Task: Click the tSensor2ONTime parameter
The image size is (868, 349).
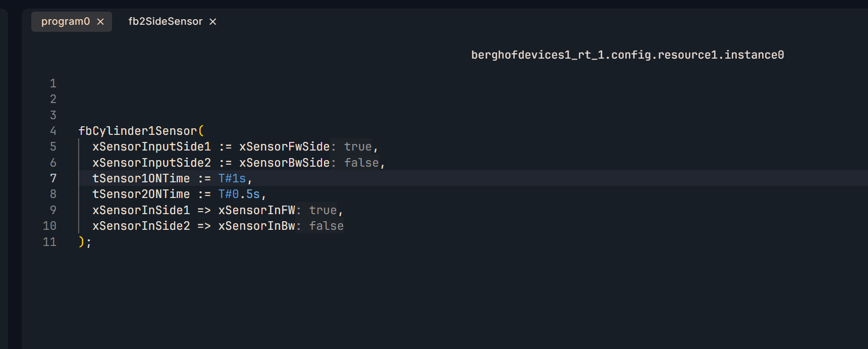Action: [x=141, y=194]
